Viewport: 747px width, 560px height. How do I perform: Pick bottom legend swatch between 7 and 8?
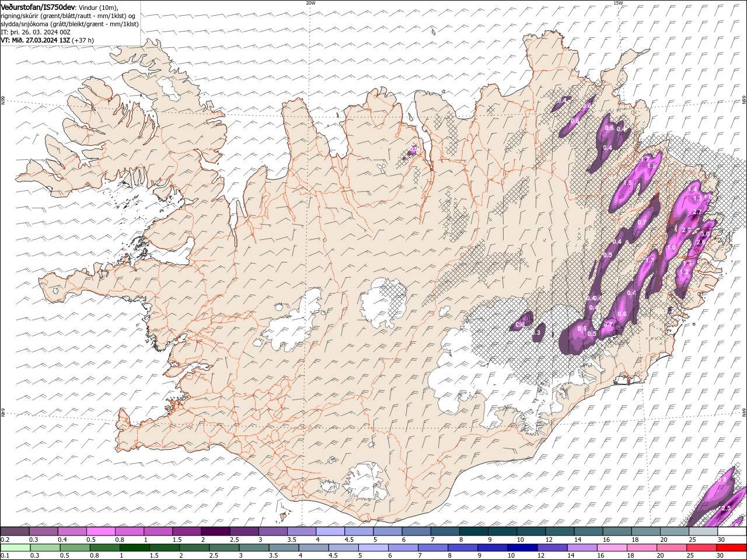click(433, 548)
